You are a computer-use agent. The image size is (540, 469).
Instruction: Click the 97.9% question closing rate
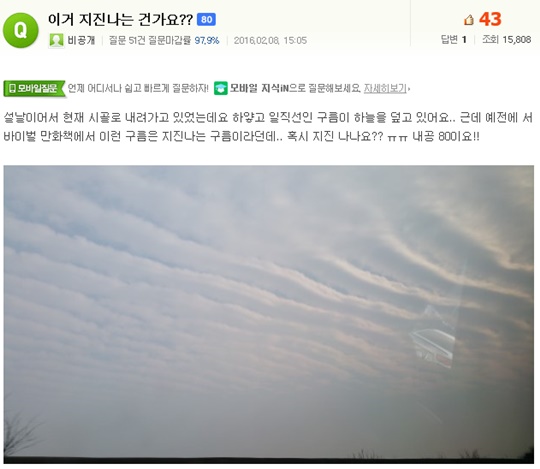pos(207,41)
